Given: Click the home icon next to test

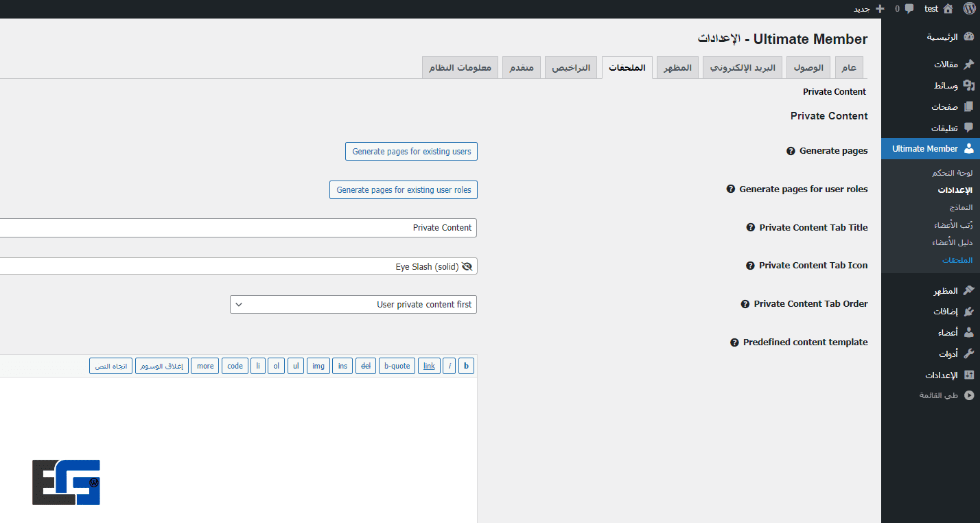Looking at the screenshot, I should tap(948, 9).
